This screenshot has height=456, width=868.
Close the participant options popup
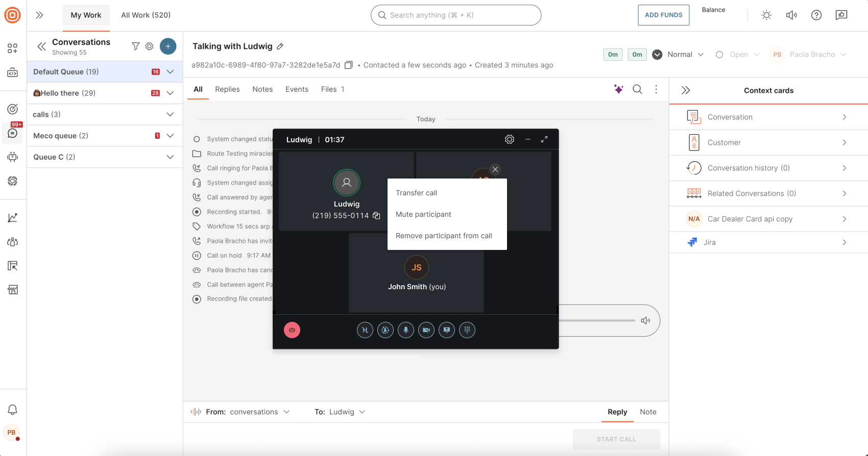coord(495,169)
